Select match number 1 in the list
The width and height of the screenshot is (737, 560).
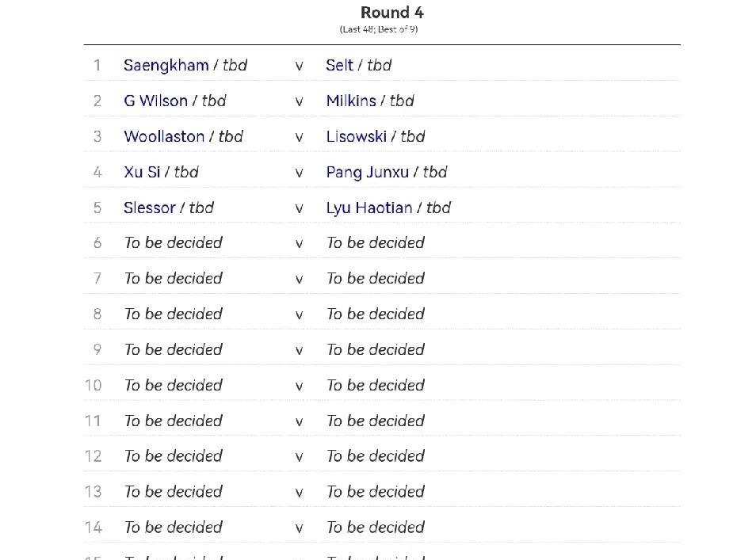click(x=97, y=65)
